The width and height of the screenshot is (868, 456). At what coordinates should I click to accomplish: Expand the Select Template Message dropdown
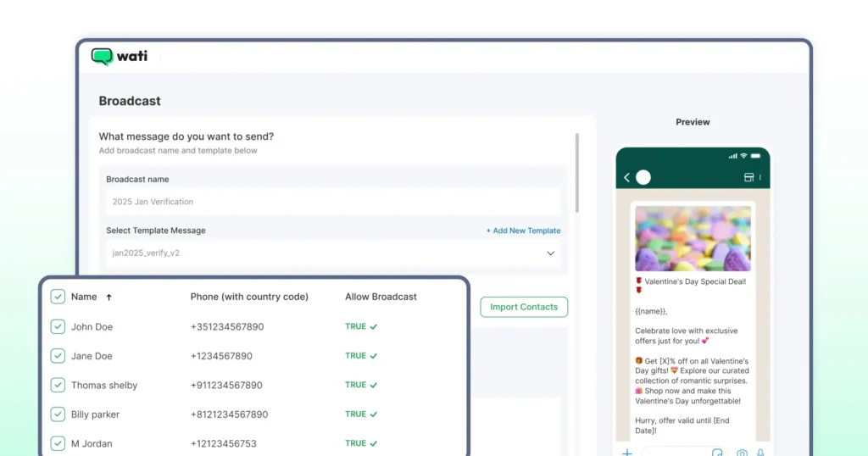point(550,253)
